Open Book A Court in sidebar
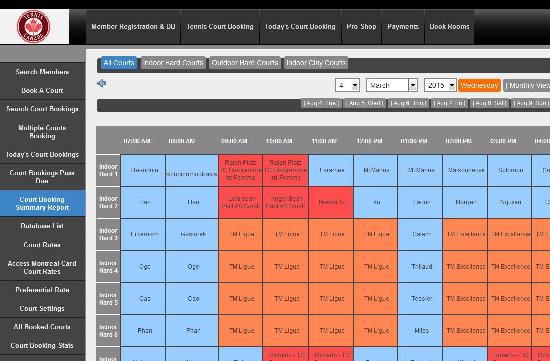The width and height of the screenshot is (550, 361). tap(42, 91)
